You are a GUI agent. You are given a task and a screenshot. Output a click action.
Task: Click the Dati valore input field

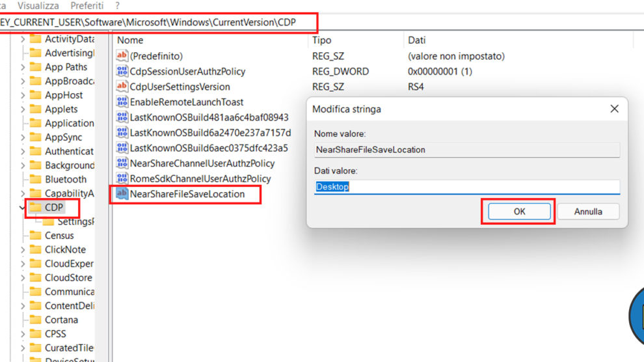click(x=467, y=187)
